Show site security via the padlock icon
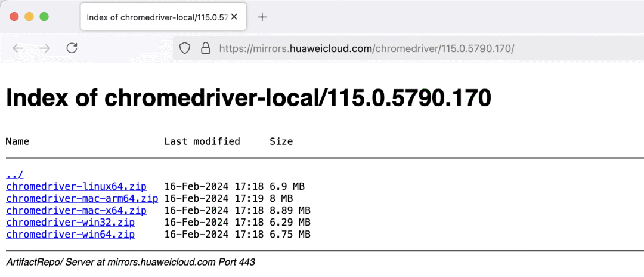Viewport: 644px width, 277px height. click(205, 48)
